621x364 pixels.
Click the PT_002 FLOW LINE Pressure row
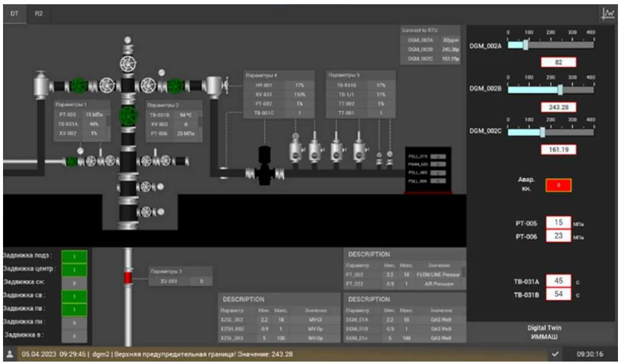(x=403, y=274)
